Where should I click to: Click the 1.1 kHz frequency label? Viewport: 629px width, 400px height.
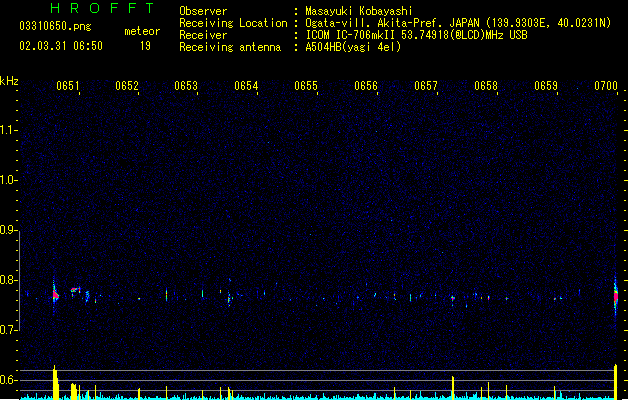click(x=8, y=130)
